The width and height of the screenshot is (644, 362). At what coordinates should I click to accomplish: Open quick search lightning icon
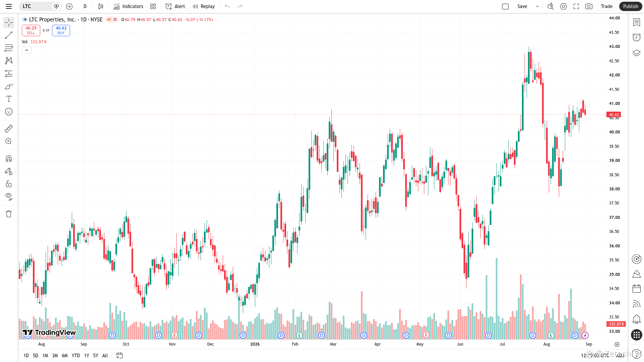tap(550, 6)
